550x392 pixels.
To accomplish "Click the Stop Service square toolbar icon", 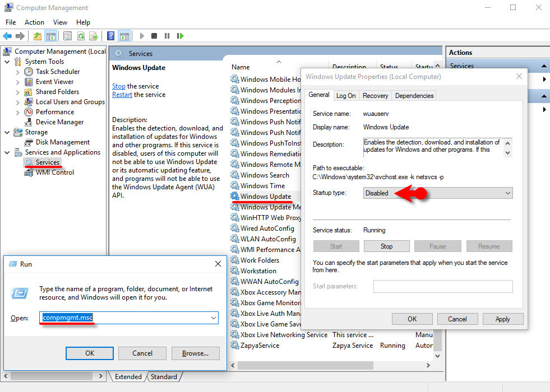I will (154, 36).
